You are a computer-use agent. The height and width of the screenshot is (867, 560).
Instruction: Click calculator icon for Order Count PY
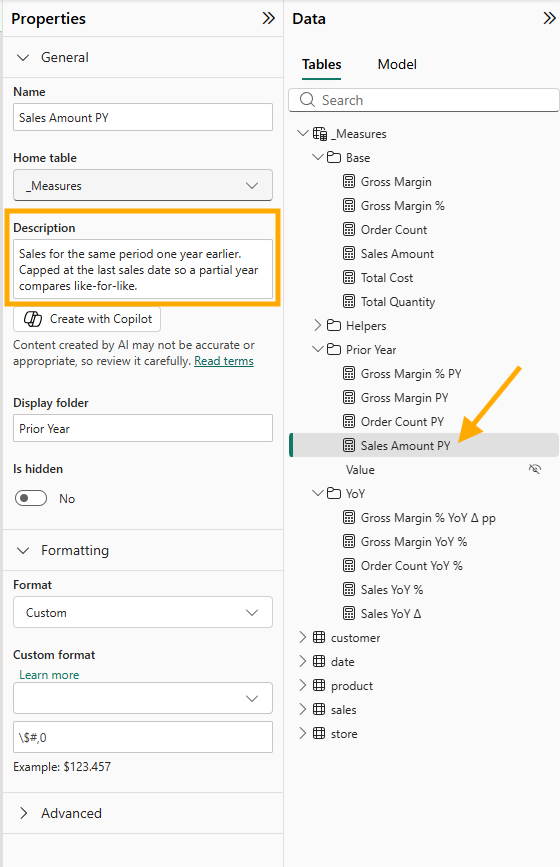click(x=349, y=421)
